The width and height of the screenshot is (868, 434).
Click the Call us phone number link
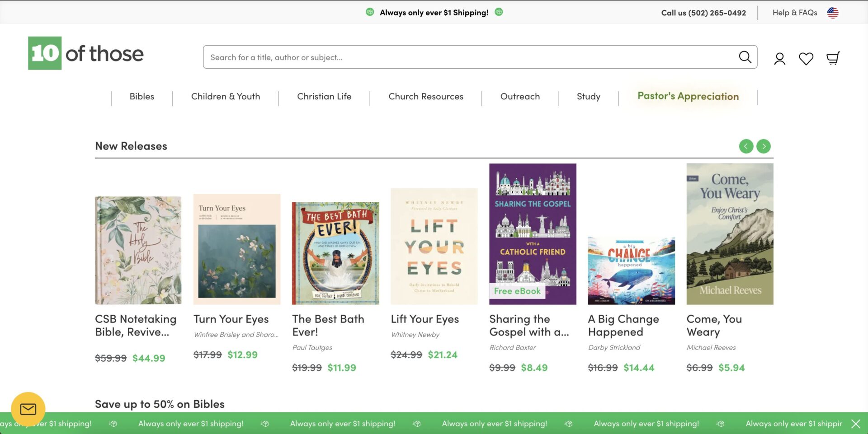pyautogui.click(x=703, y=13)
